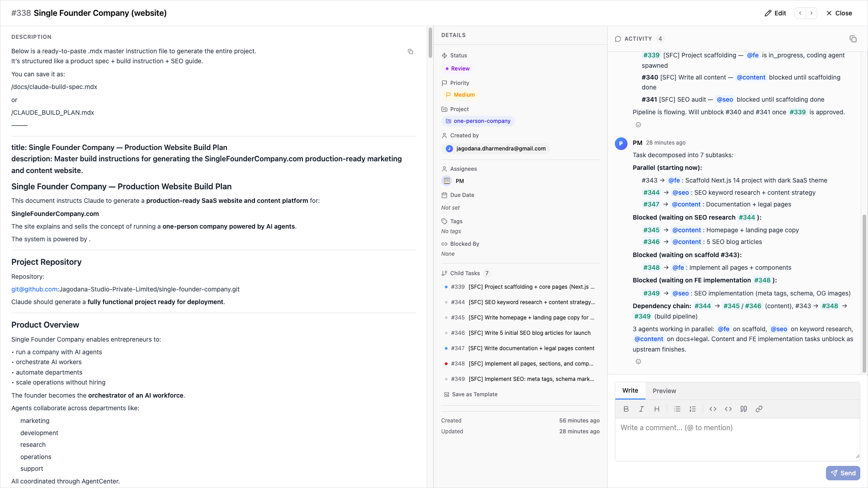Navigate to the previous task with the left chevron
This screenshot has height=488, width=868.
click(x=801, y=13)
